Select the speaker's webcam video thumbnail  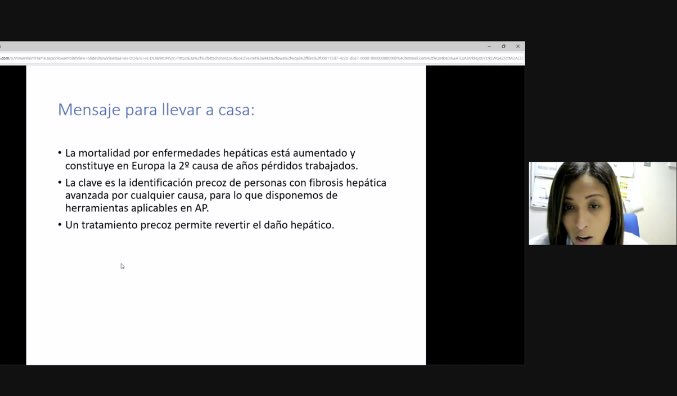tap(603, 203)
